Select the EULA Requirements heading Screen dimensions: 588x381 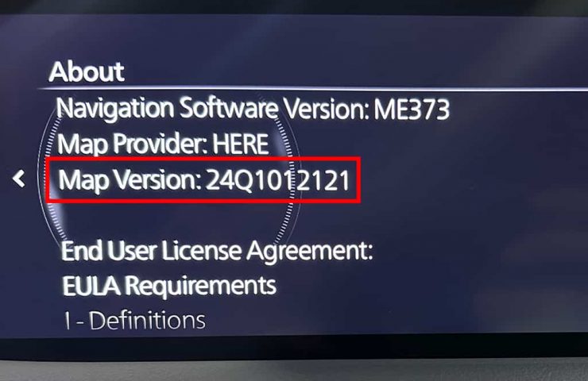(x=169, y=286)
